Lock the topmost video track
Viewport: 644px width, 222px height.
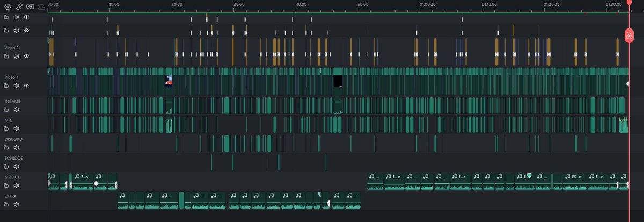[x=6, y=17]
